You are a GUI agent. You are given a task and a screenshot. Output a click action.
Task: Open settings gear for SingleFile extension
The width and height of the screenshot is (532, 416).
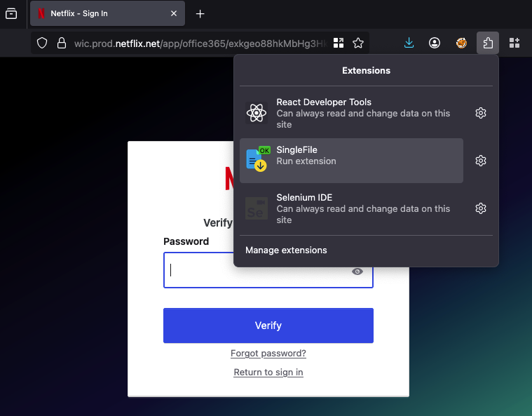[x=480, y=161]
